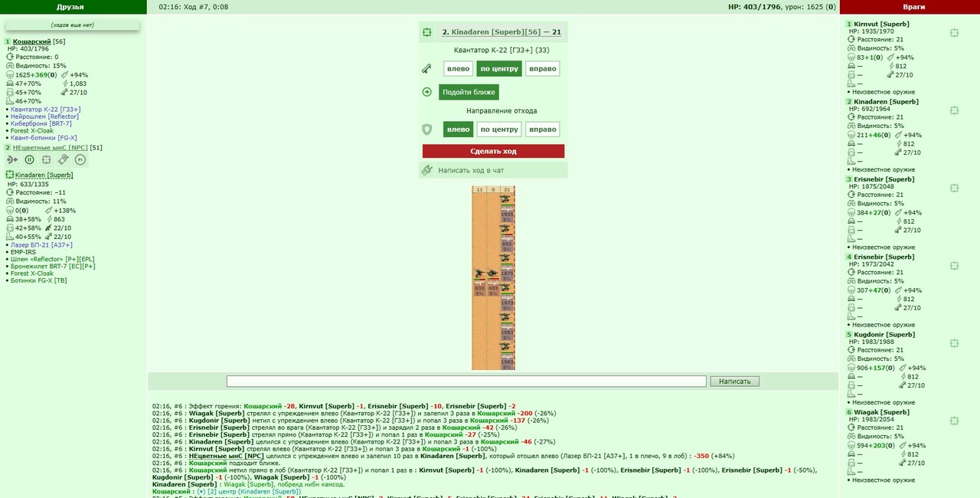This screenshot has height=498, width=980.
Task: Toggle Подойти ближе movement option
Action: click(x=469, y=92)
